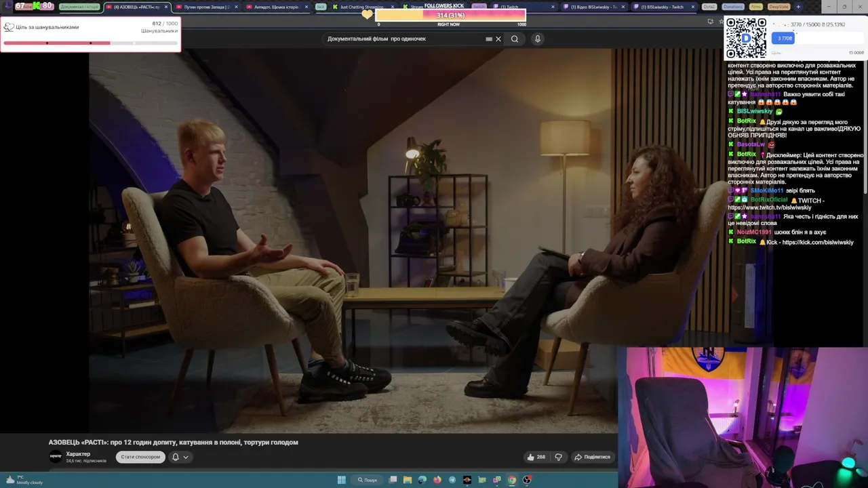Open the on-screen keyboard icon in search
This screenshot has width=868, height=488.
tap(489, 39)
